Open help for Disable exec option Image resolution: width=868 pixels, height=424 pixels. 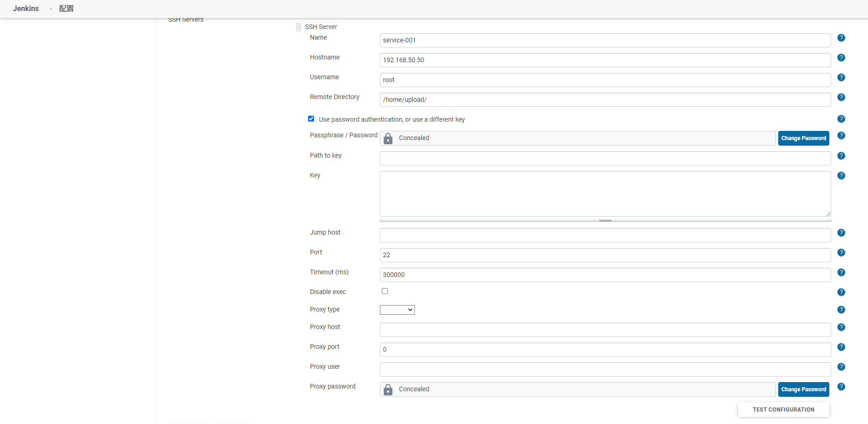pos(841,292)
